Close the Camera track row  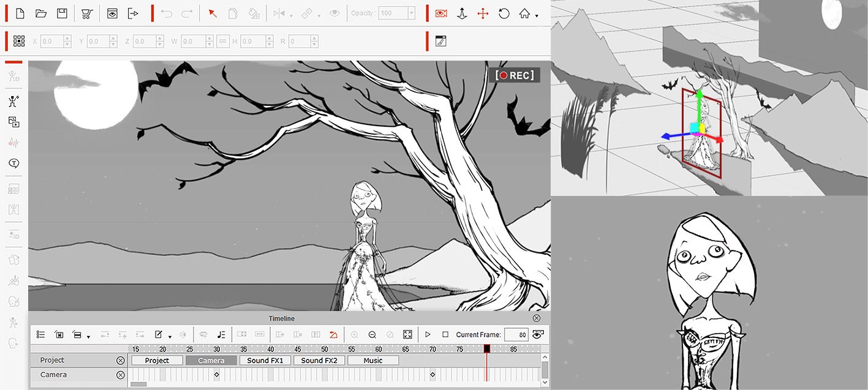121,375
